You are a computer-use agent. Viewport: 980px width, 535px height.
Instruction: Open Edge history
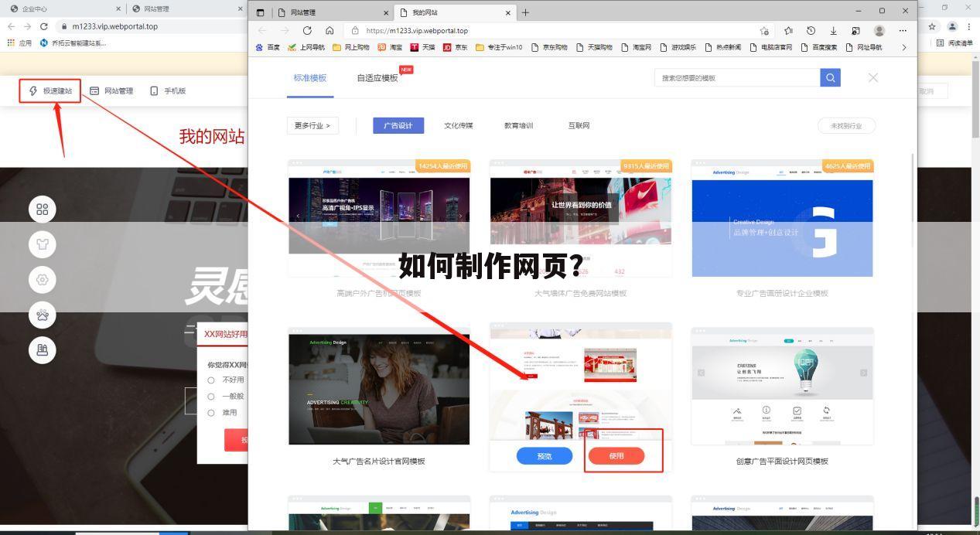click(811, 31)
